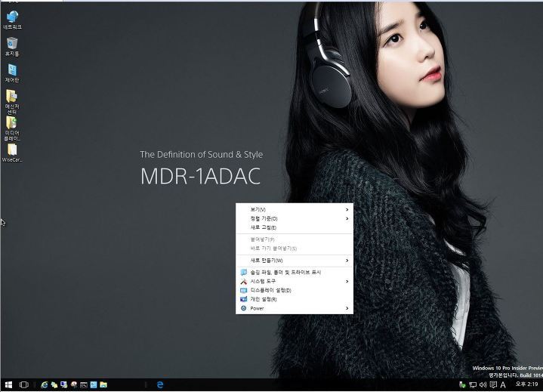The width and height of the screenshot is (543, 392).
Task: Choose 새로 고침(E) in the context menu
Action: point(295,227)
